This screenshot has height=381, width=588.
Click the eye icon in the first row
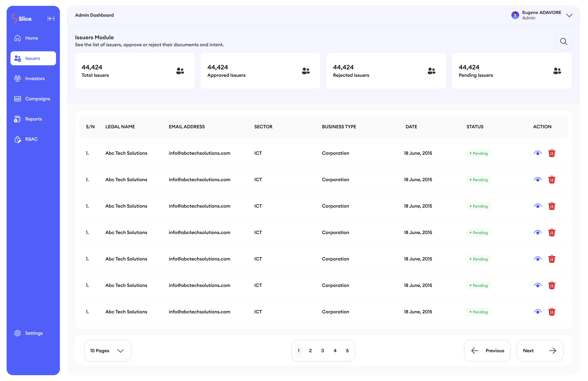pos(538,153)
